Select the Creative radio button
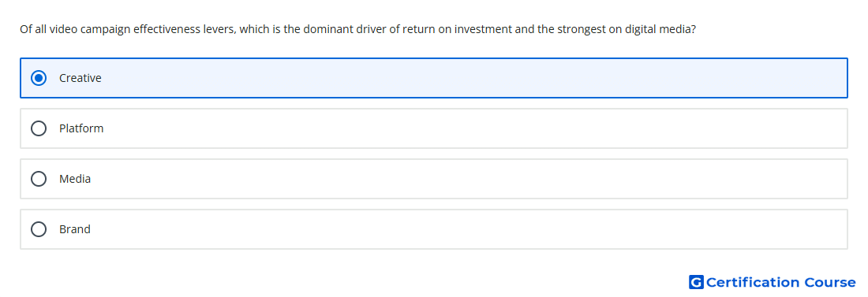Image resolution: width=868 pixels, height=297 pixels. point(39,78)
